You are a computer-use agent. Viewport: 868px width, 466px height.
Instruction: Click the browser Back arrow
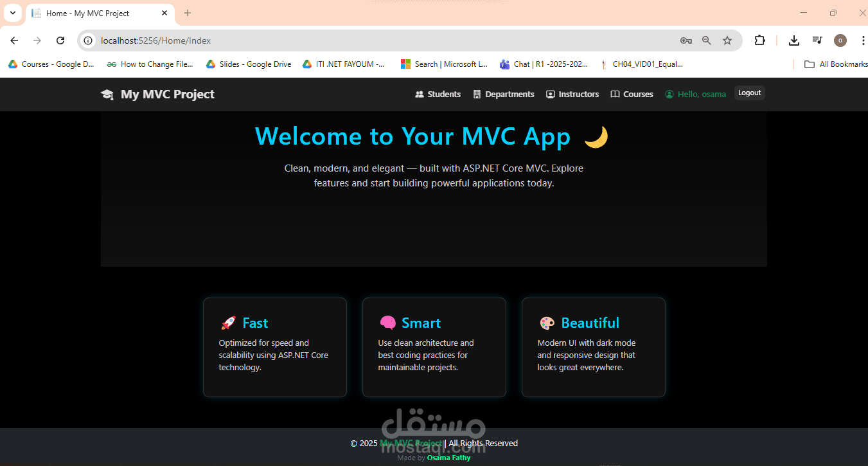(x=14, y=40)
